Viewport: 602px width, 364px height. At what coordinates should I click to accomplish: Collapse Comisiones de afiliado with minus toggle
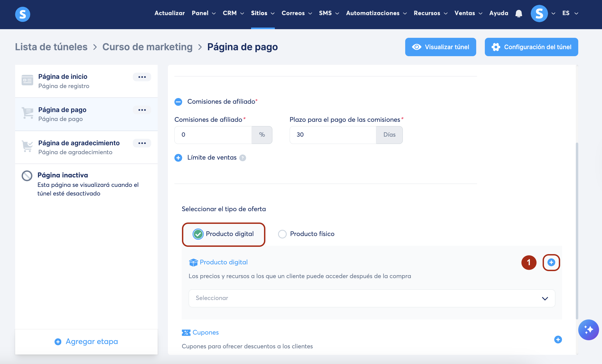click(178, 102)
